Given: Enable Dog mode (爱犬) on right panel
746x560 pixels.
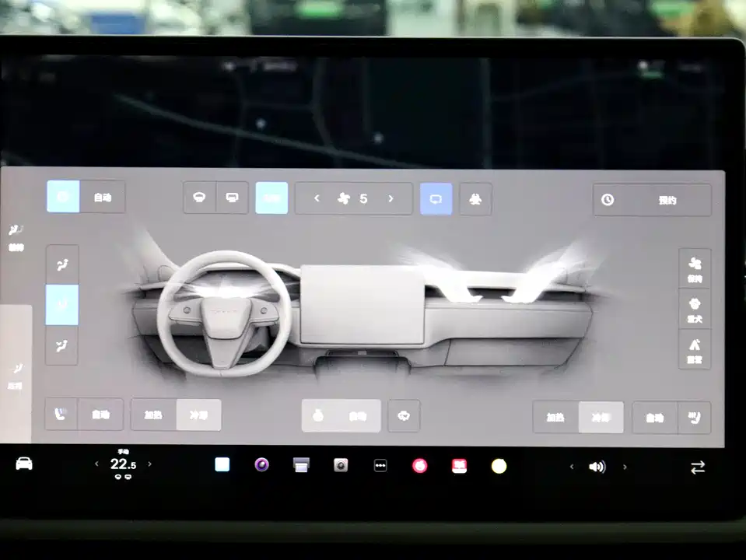Looking at the screenshot, I should coord(694,309).
